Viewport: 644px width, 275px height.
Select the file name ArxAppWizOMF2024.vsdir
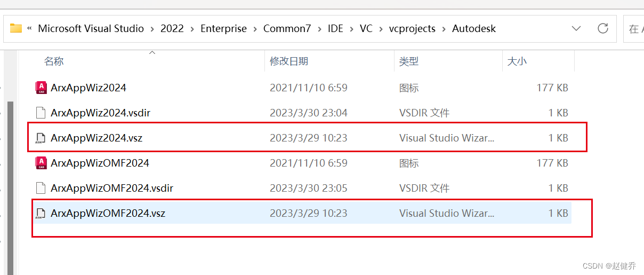[x=112, y=188]
